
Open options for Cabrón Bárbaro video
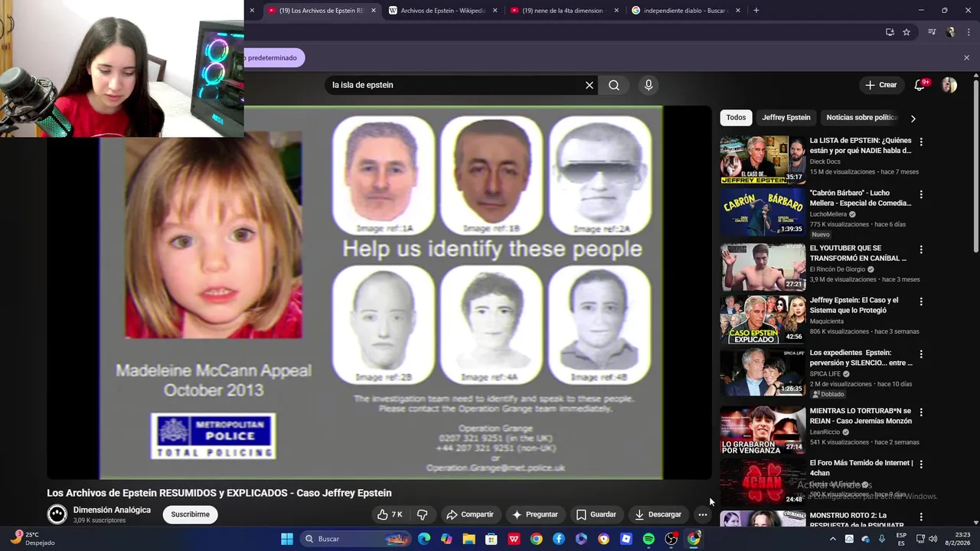tap(921, 195)
